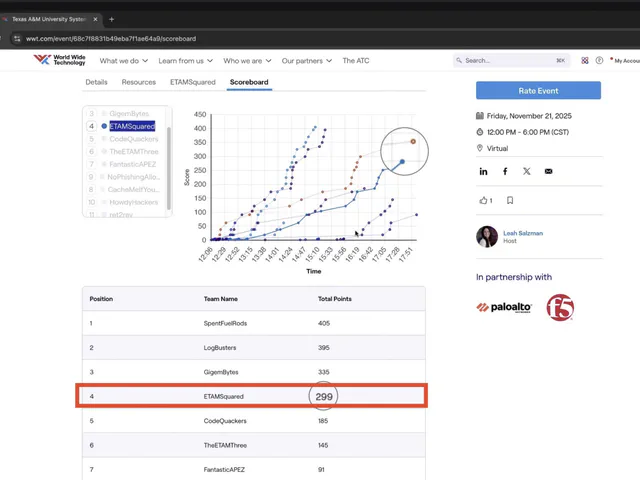Click the 405 total points value
640x480 pixels.
tap(324, 323)
